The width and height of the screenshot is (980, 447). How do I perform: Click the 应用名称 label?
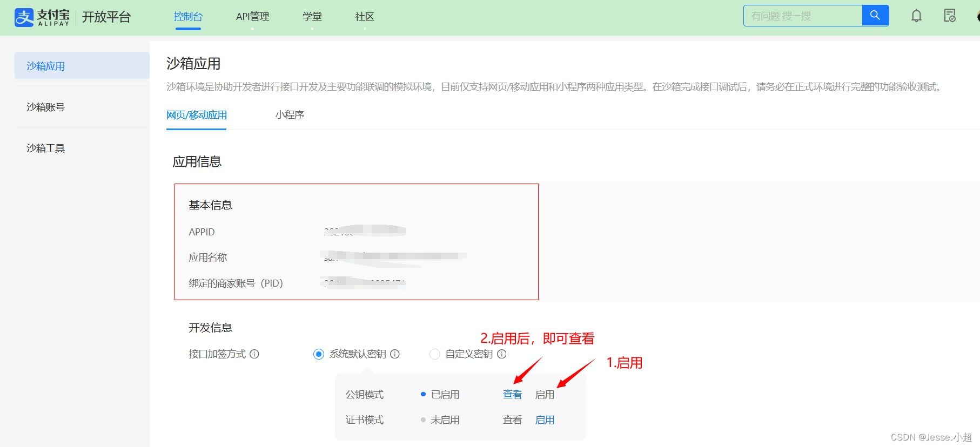click(x=208, y=258)
